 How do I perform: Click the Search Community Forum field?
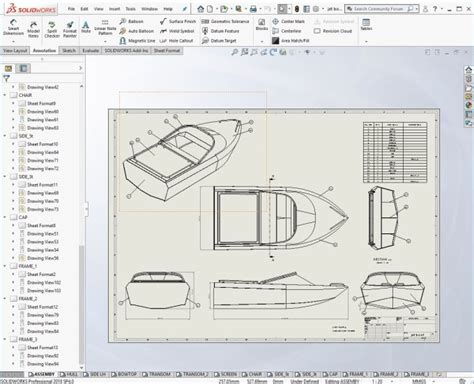click(379, 9)
